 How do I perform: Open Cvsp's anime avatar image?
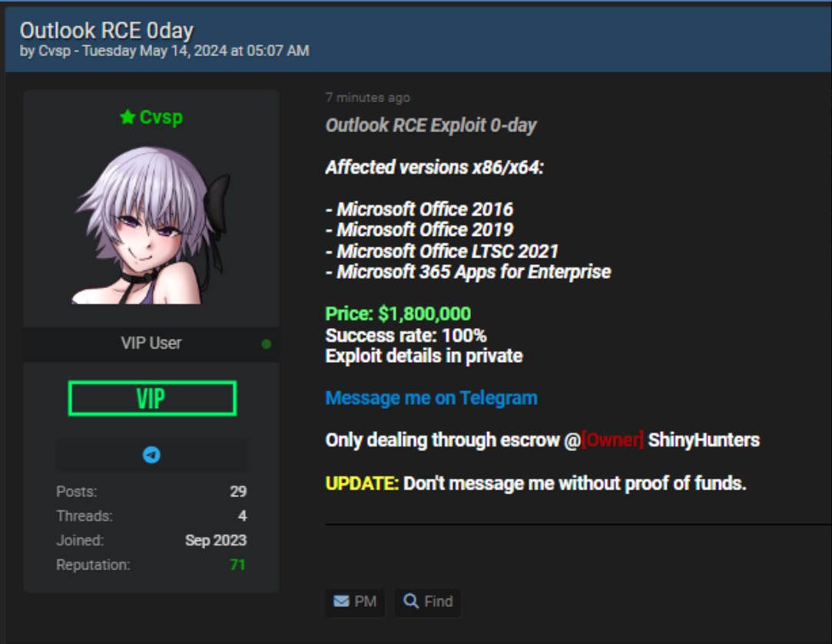151,224
